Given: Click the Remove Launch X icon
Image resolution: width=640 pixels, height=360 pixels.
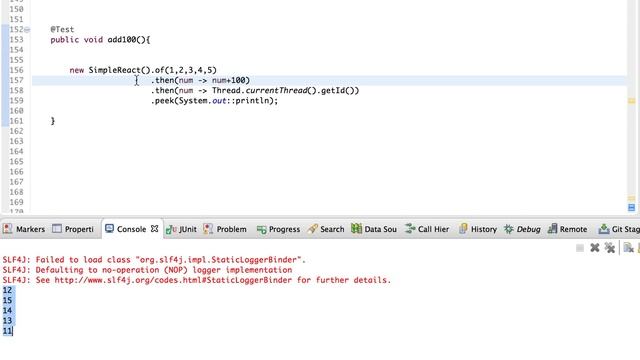Looking at the screenshot, I should point(595,248).
